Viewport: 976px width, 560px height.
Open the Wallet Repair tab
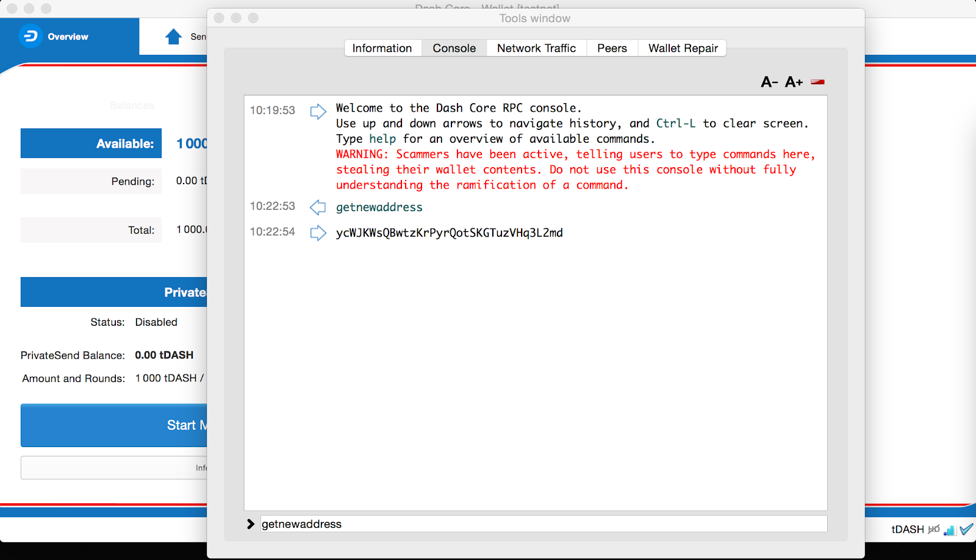683,48
